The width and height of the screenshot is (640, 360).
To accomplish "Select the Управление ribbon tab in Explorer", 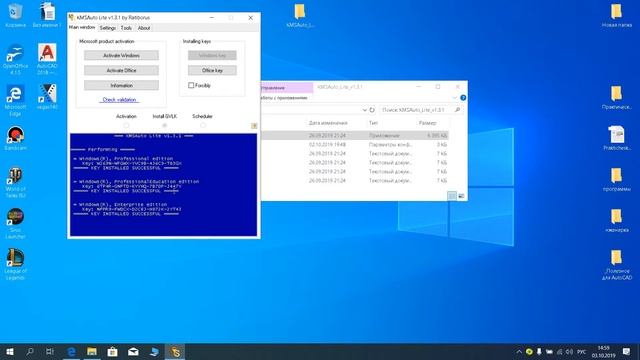I will point(287,87).
